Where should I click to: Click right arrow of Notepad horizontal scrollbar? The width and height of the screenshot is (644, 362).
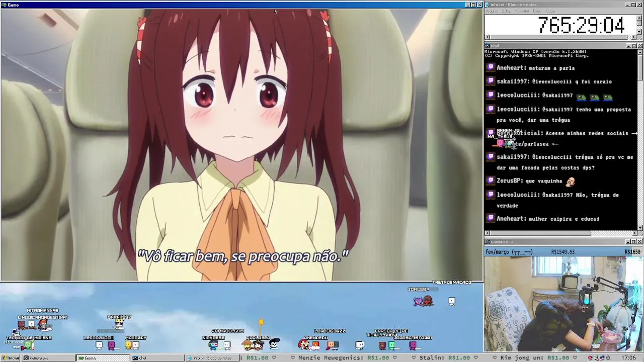(x=634, y=37)
